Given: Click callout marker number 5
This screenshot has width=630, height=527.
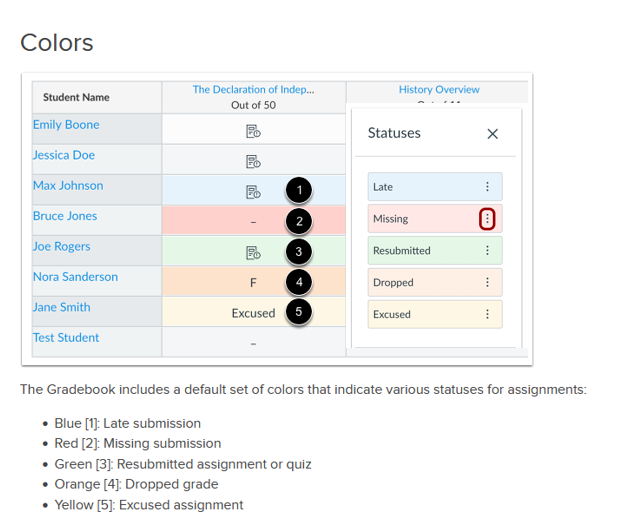Looking at the screenshot, I should tap(297, 312).
